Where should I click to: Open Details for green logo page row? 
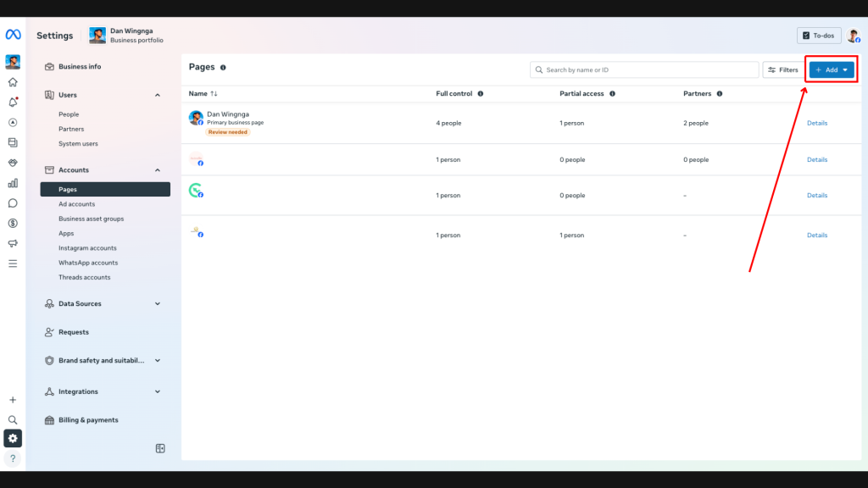817,196
